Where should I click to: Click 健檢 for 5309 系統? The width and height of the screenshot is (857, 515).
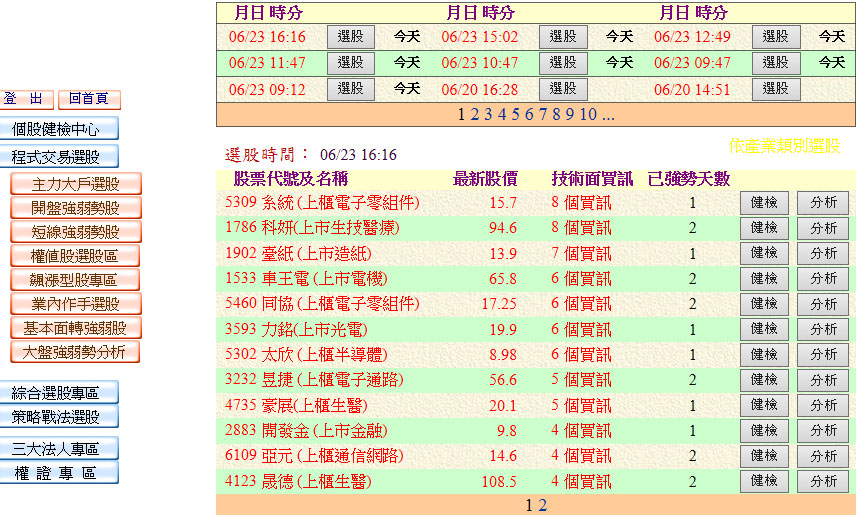[x=764, y=203]
